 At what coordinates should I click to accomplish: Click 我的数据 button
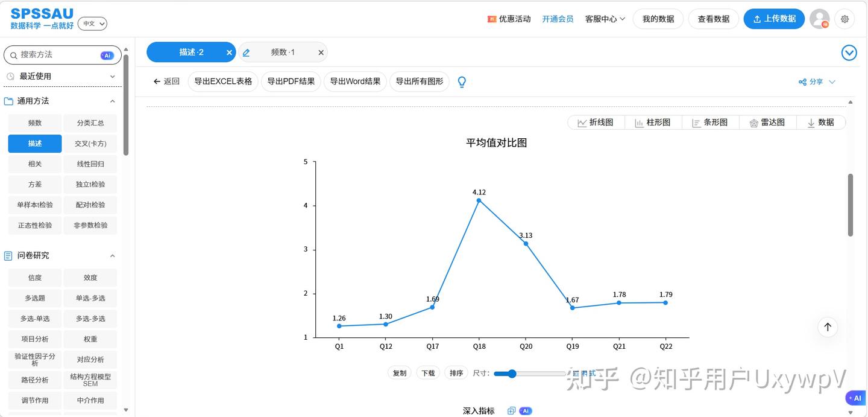coord(658,19)
